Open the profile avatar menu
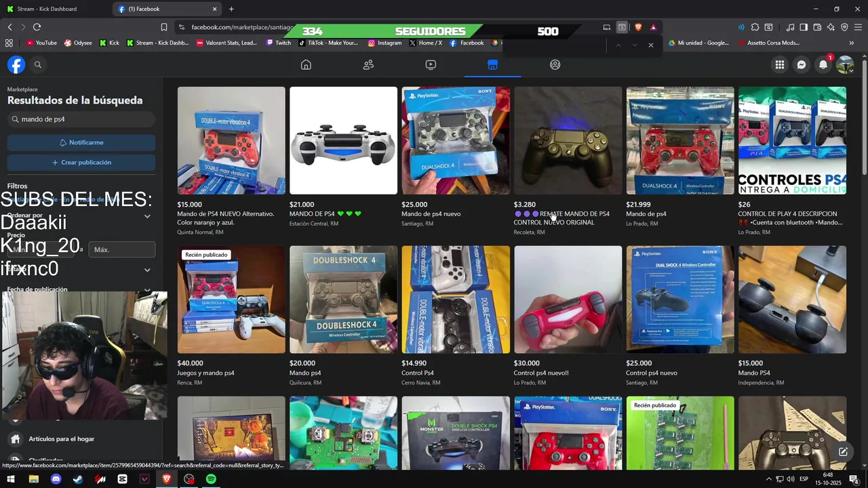Image resolution: width=868 pixels, height=488 pixels. tap(845, 64)
